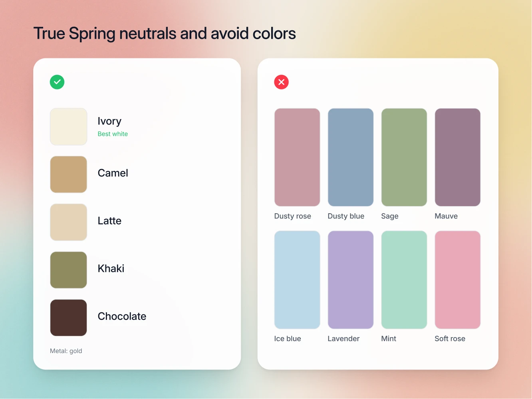Click the "Mint" caption

coord(389,339)
